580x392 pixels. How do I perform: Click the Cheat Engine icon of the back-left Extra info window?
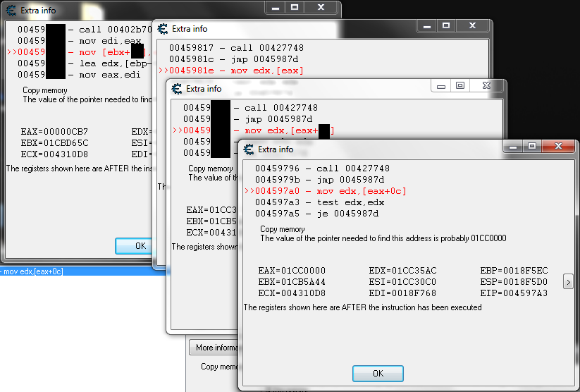11,11
